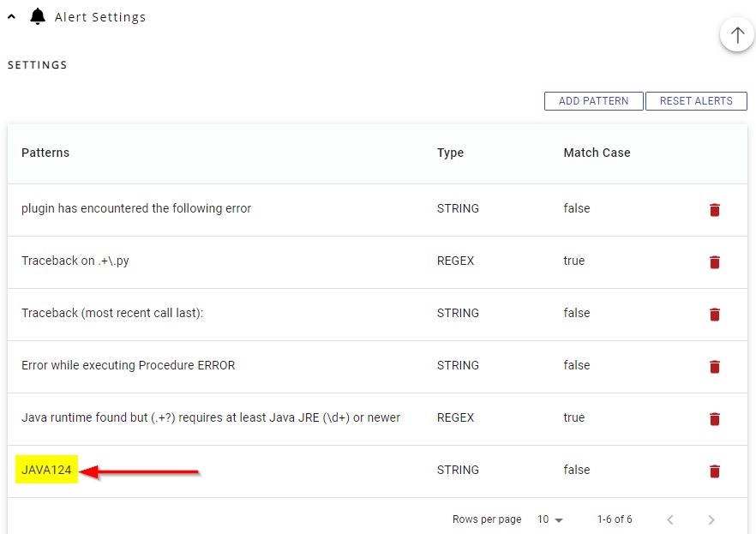
Task: Remove the 'Traceback (most recent call last):' pattern
Action: coord(714,315)
